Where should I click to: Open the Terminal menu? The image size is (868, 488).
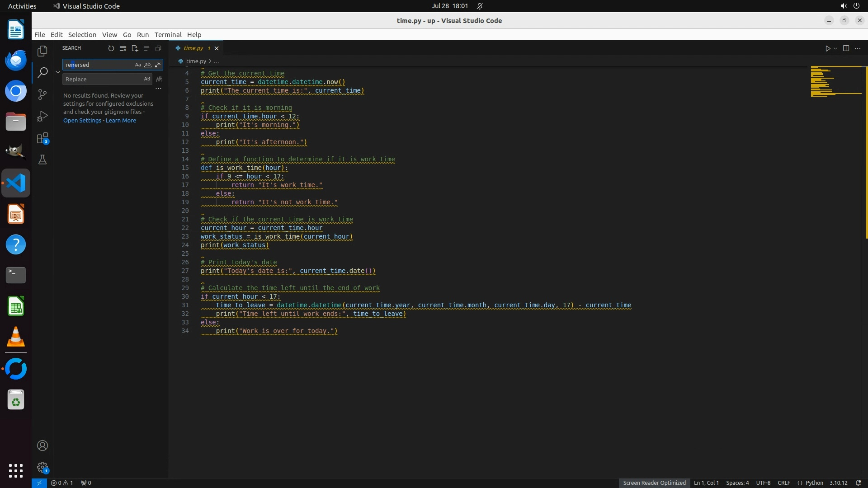168,35
